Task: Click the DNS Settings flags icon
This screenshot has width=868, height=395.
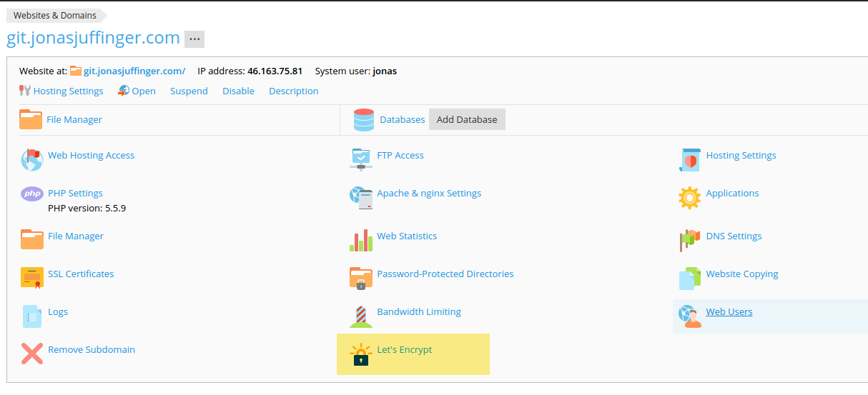Action: (689, 241)
